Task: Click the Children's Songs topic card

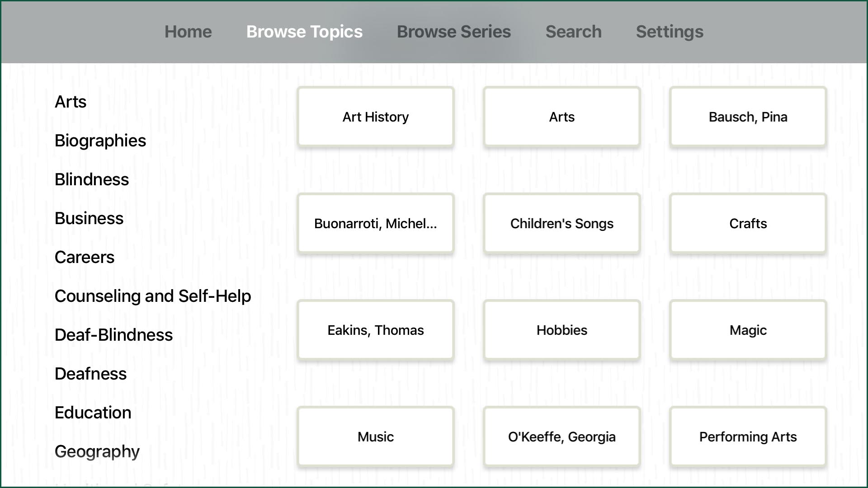Action: tap(562, 223)
